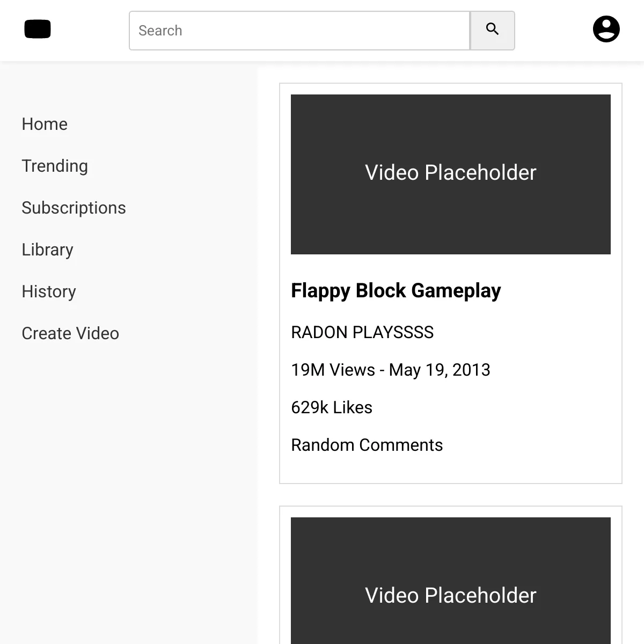Click the black video logo icon
Image resolution: width=644 pixels, height=644 pixels.
click(38, 29)
